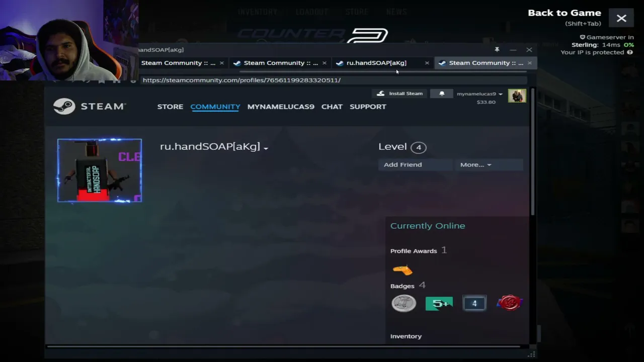Image resolution: width=644 pixels, height=362 pixels.
Task: View the silver coin badge
Action: point(404,303)
